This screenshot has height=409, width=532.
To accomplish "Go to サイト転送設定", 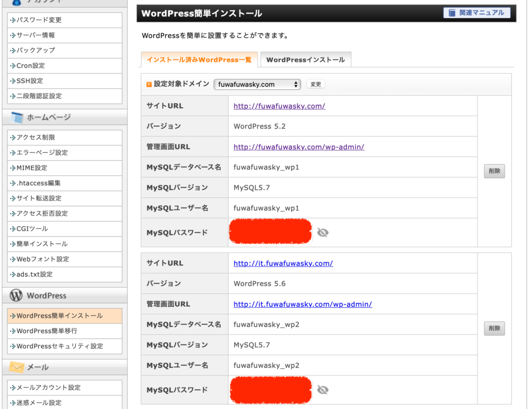I will coord(64,198).
